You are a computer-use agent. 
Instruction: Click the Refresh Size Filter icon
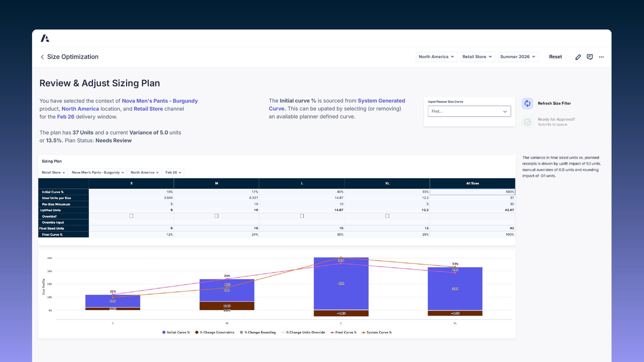coord(527,103)
